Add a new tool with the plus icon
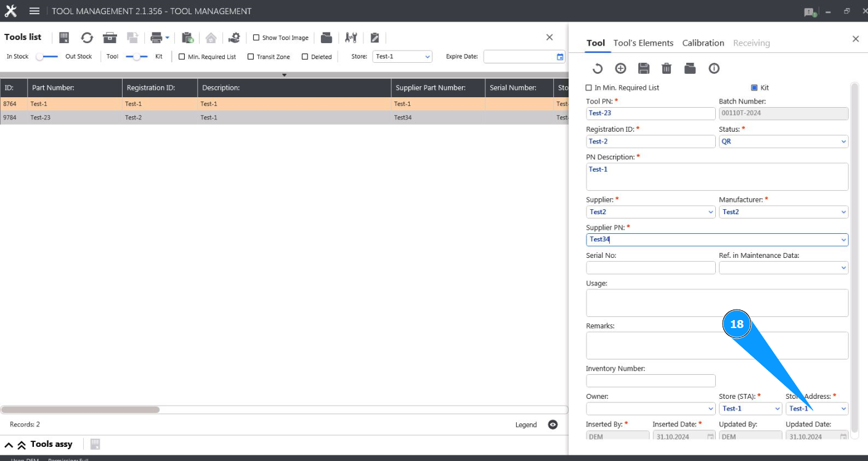 pos(620,68)
